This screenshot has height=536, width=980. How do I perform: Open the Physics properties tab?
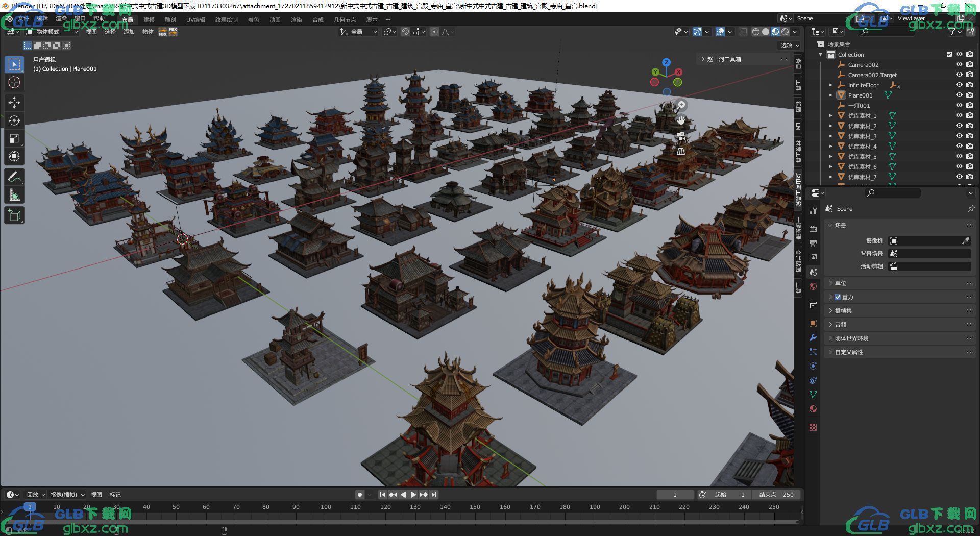click(813, 366)
